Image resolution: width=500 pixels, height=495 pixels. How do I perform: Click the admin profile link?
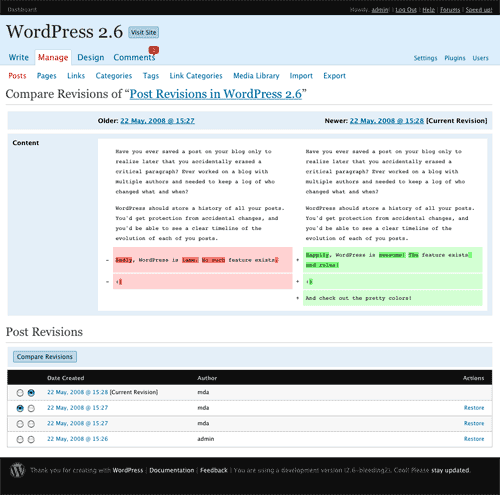[x=380, y=10]
